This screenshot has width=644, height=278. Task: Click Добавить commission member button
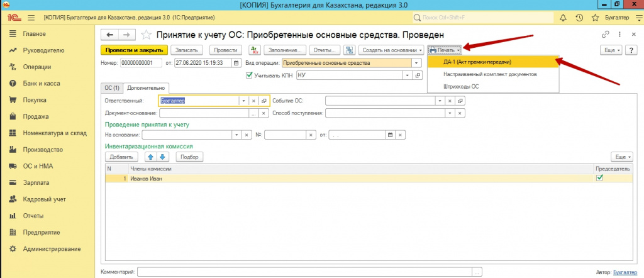tap(121, 157)
